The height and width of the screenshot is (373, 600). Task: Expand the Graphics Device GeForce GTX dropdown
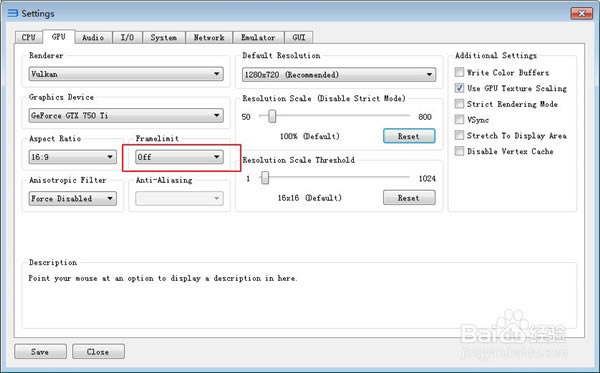point(126,115)
